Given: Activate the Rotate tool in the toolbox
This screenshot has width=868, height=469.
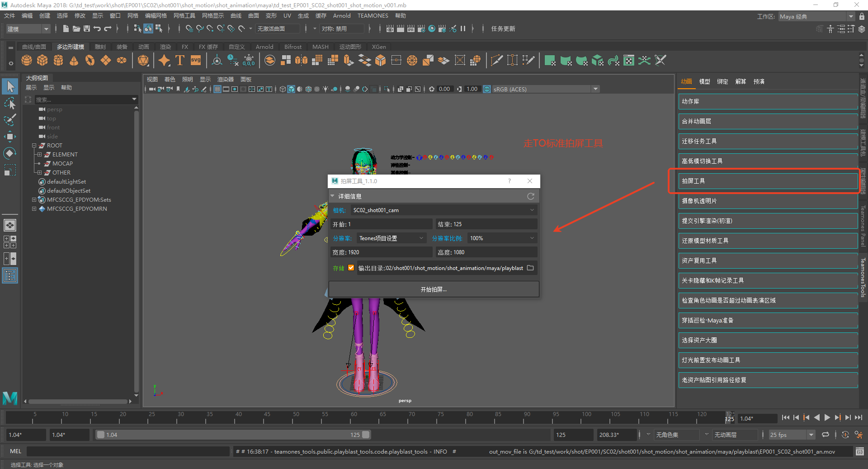Looking at the screenshot, I should pos(10,153).
